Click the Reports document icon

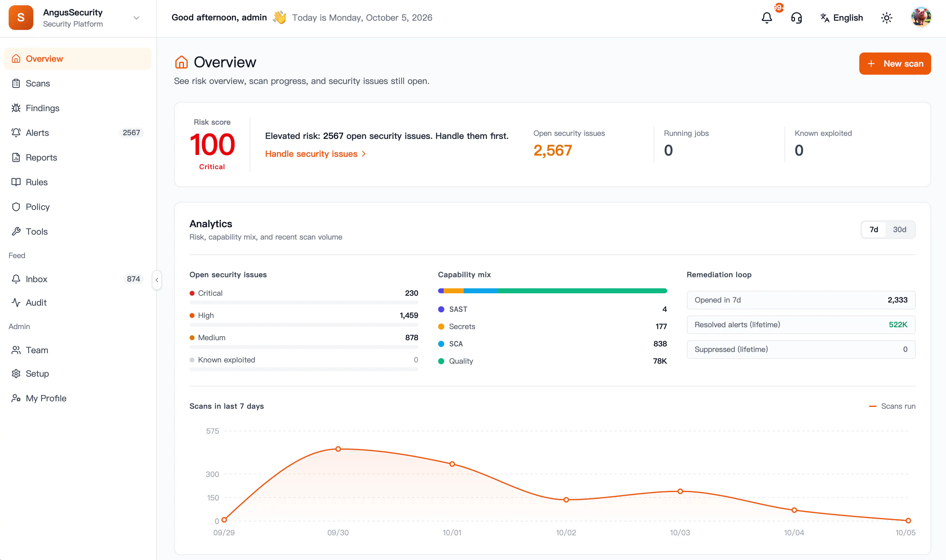[x=16, y=157]
